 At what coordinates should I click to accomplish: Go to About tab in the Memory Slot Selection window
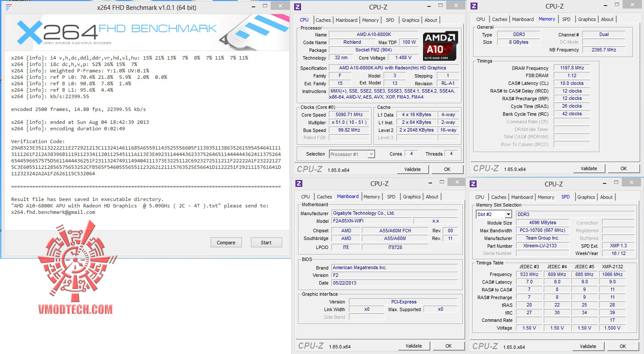pos(606,197)
